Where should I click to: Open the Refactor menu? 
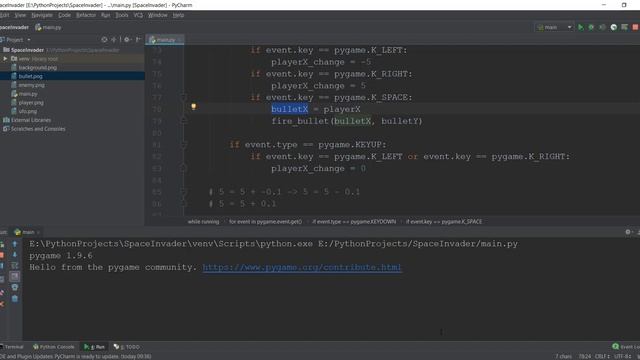(x=86, y=15)
